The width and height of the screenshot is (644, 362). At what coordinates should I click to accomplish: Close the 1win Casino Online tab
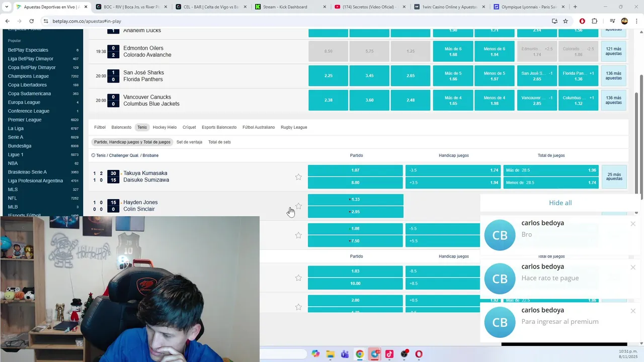[x=484, y=7]
